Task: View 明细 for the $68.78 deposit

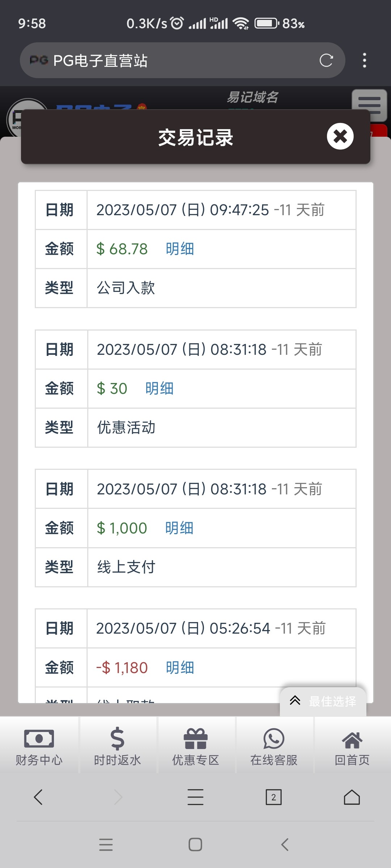Action: click(x=180, y=249)
